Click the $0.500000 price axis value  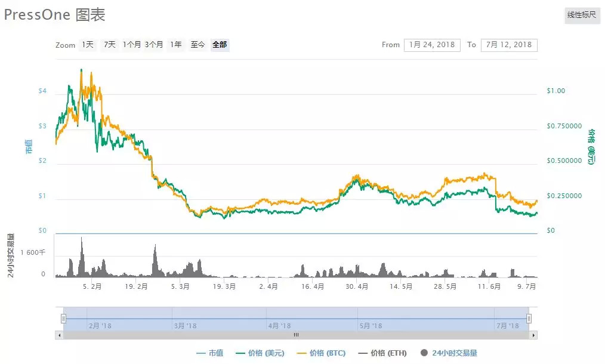pos(564,161)
